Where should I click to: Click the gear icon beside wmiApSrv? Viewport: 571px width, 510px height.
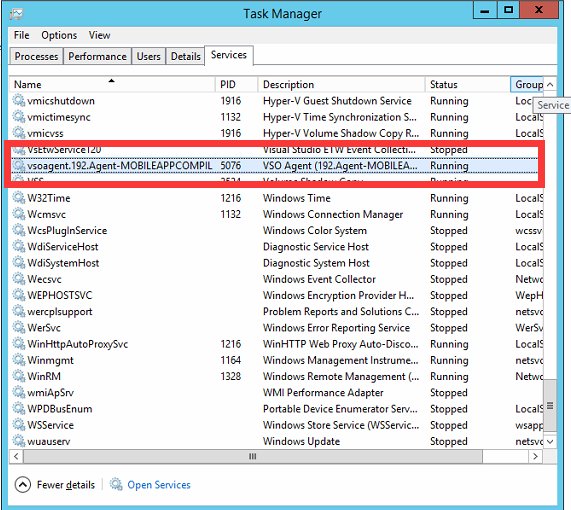click(x=19, y=392)
